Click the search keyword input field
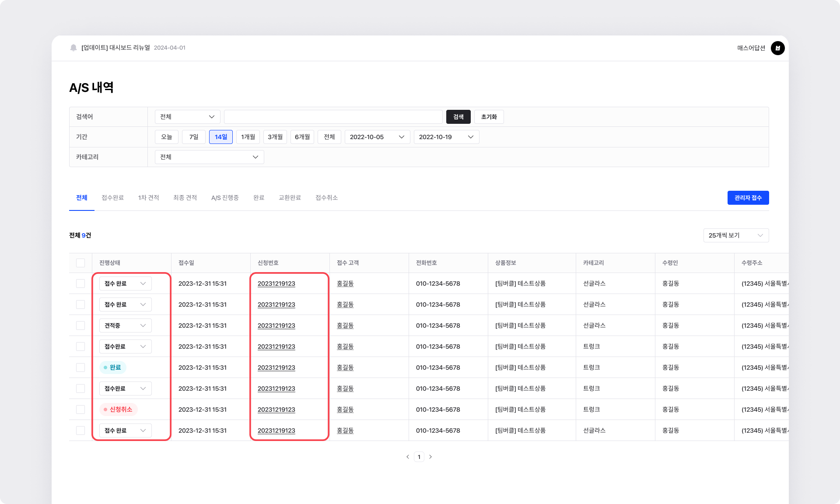 point(333,117)
